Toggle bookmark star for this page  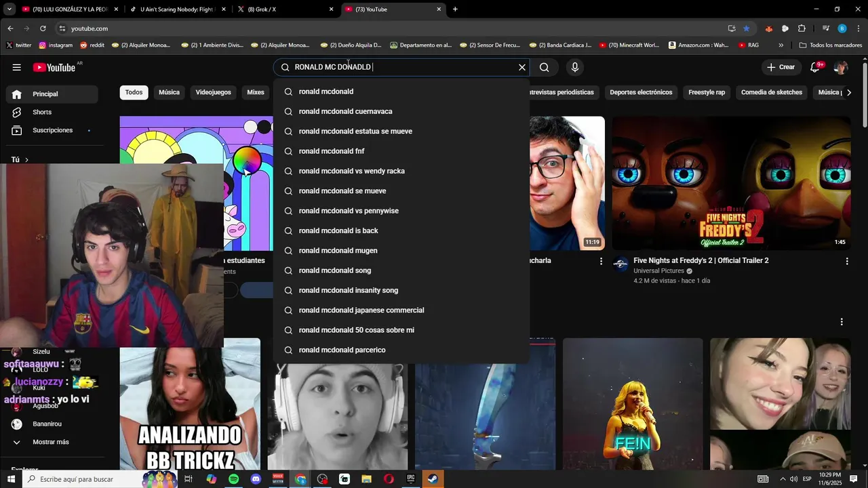[x=747, y=28]
